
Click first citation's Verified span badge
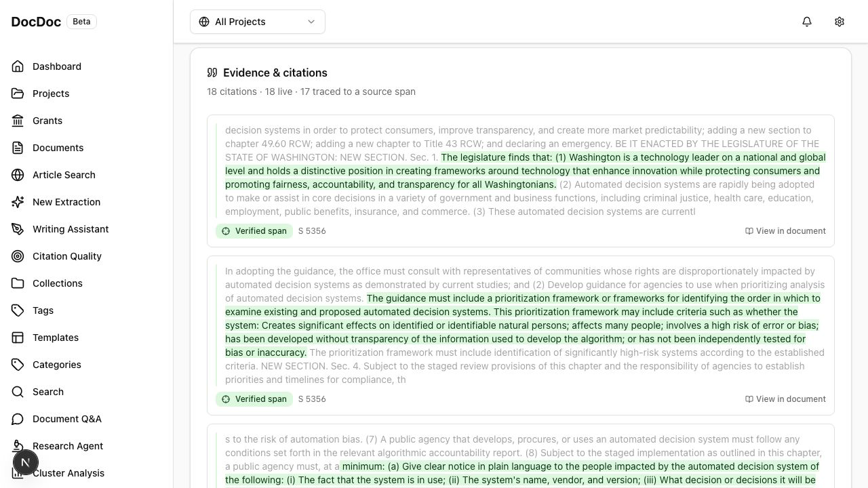[x=254, y=231]
